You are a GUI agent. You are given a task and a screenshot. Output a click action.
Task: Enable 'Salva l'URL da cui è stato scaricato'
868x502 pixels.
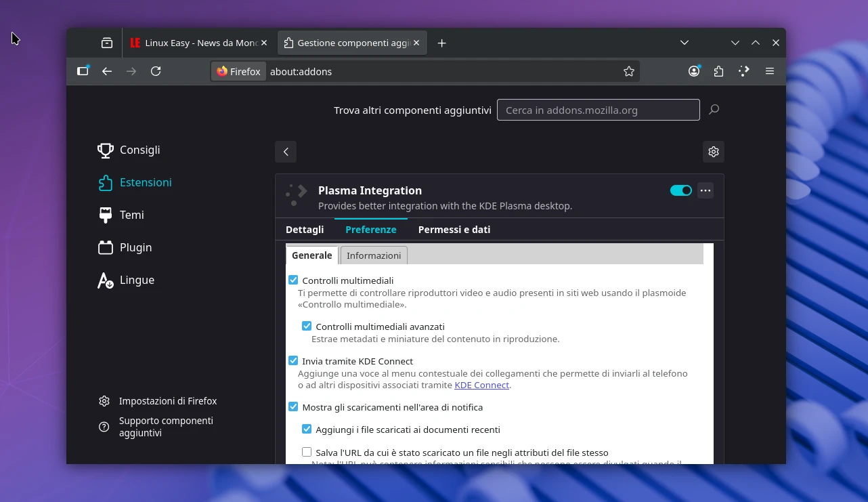point(307,452)
